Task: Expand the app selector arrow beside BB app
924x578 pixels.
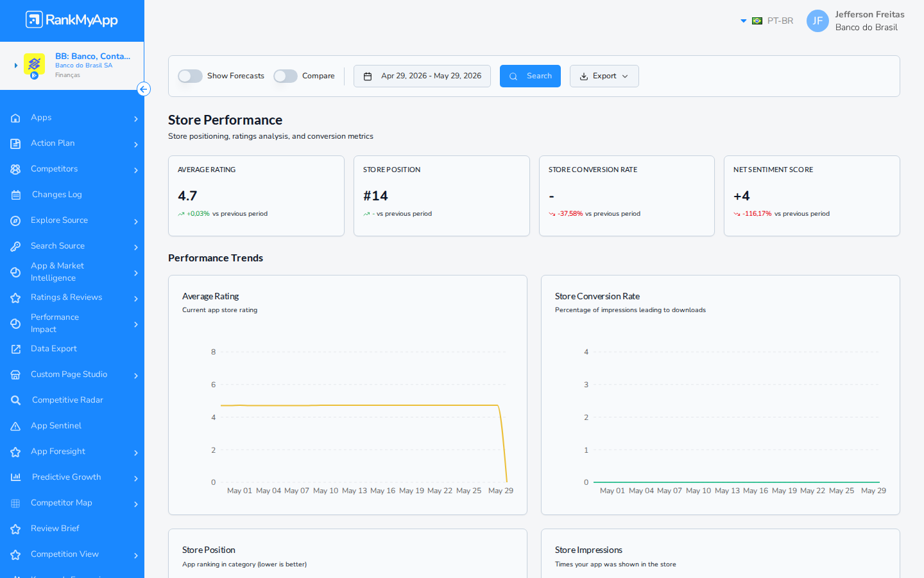Action: [x=16, y=66]
